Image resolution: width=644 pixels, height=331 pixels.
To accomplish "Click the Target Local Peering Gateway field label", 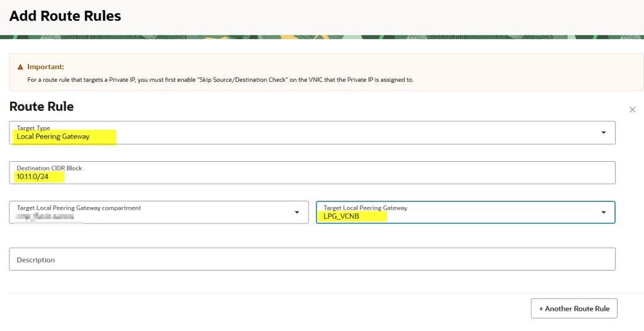I will pos(365,208).
